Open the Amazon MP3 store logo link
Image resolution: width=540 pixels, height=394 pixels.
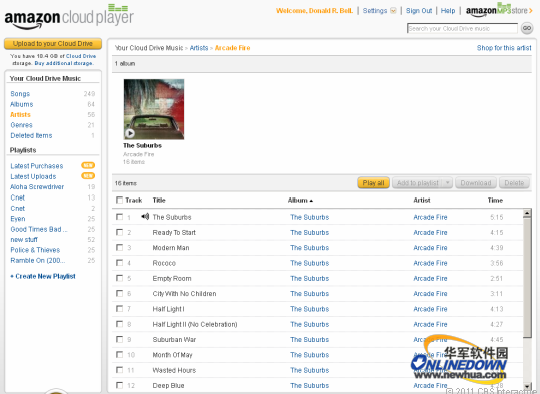point(499,10)
